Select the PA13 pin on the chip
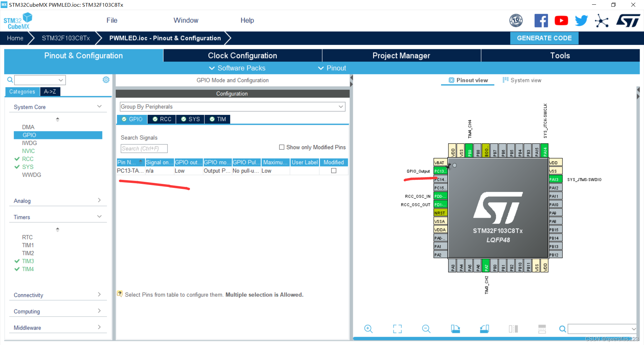The image size is (644, 345). pyautogui.click(x=555, y=180)
